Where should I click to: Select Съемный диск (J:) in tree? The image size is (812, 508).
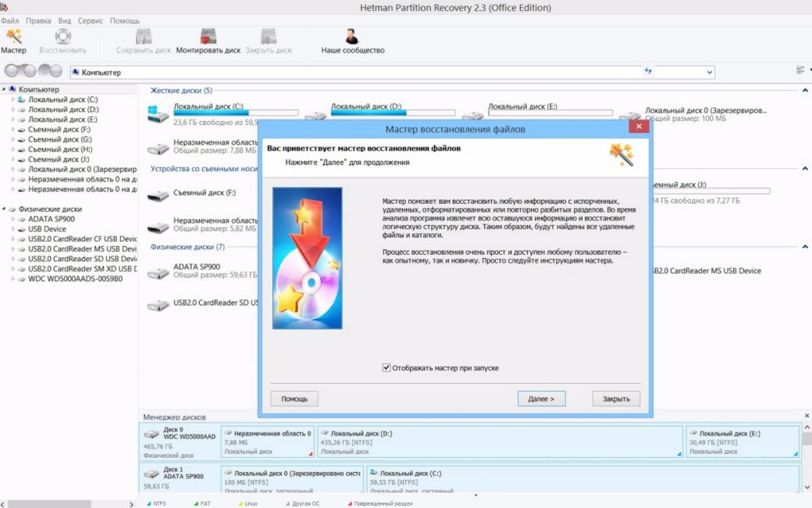tap(59, 159)
